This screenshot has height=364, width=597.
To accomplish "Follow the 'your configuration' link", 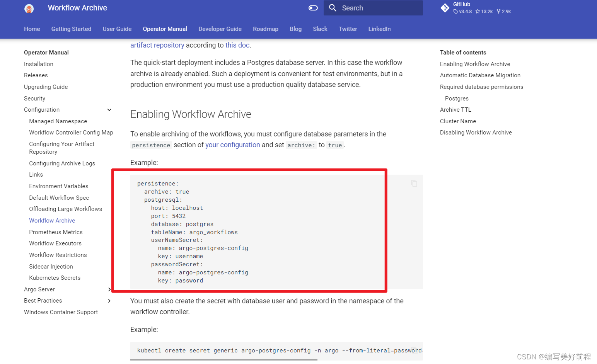I will point(233,145).
